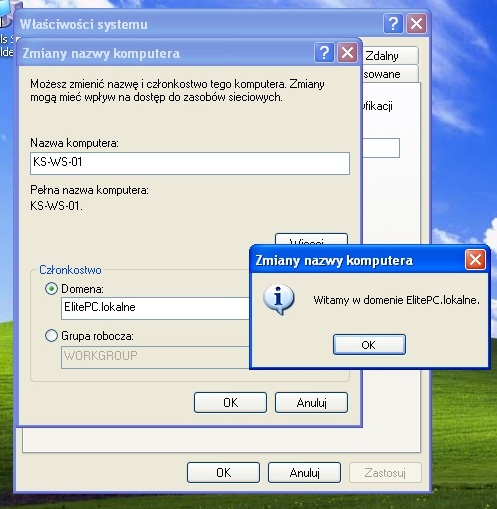The width and height of the screenshot is (497, 509).
Task: Click Anuluj in Właściwości systemu window
Action: (x=304, y=472)
